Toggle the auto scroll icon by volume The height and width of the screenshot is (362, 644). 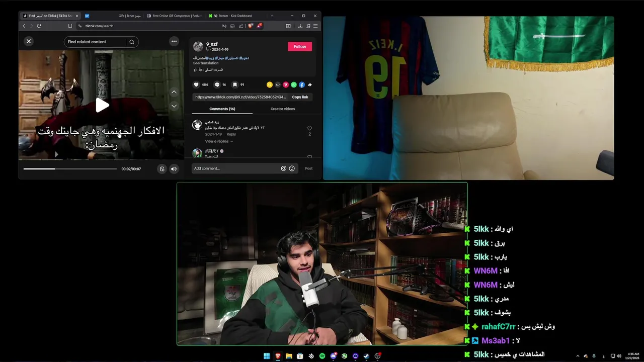162,169
